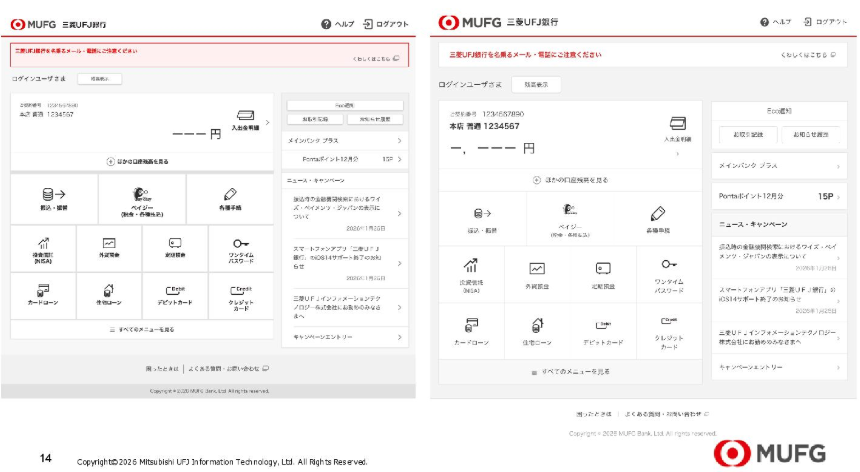Open インフォメーションテクノロジー news item in left mockup
860x472 pixels.
coord(344,308)
